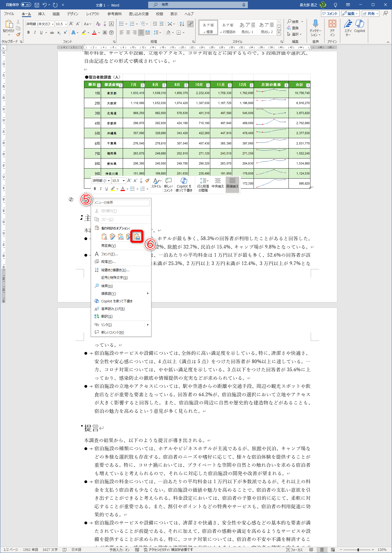Image resolution: width=392 pixels, height=553 pixels.
Task: Click the Copilot ribbon button
Action: 360,26
